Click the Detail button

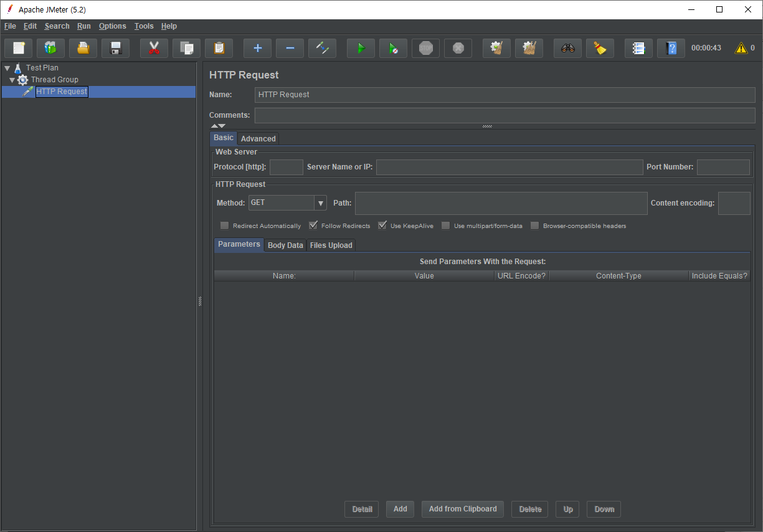coord(362,509)
